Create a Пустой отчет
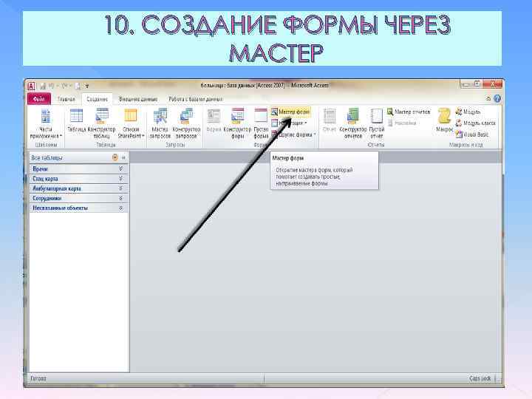 point(376,124)
